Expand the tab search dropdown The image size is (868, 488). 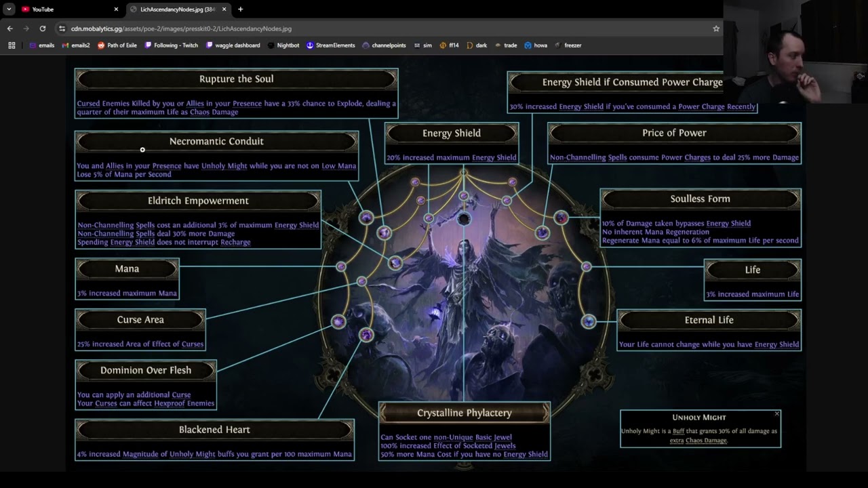9,9
